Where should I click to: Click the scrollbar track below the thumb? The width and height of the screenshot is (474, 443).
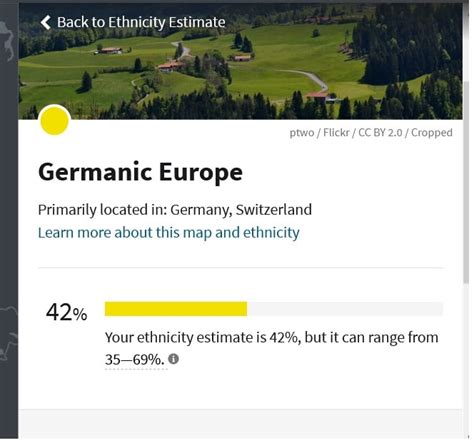coord(466,358)
